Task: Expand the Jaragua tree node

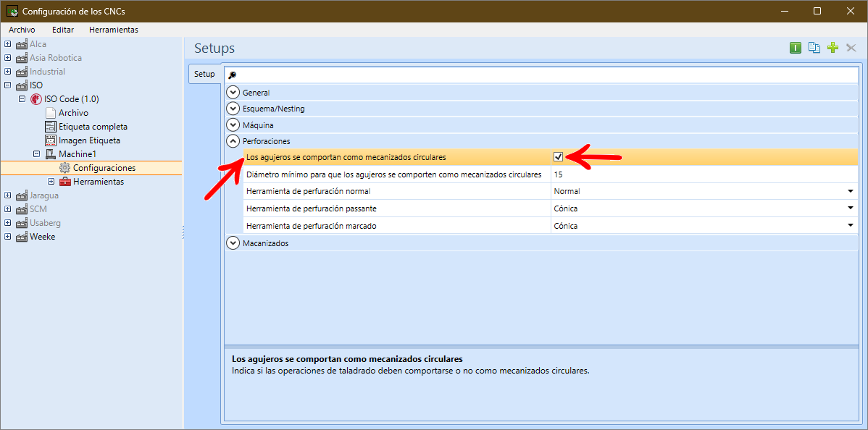Action: point(8,195)
